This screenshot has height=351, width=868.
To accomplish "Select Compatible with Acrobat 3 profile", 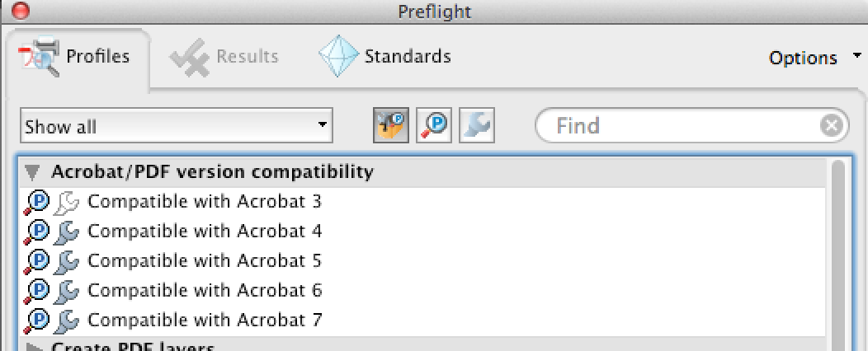I will pyautogui.click(x=205, y=201).
